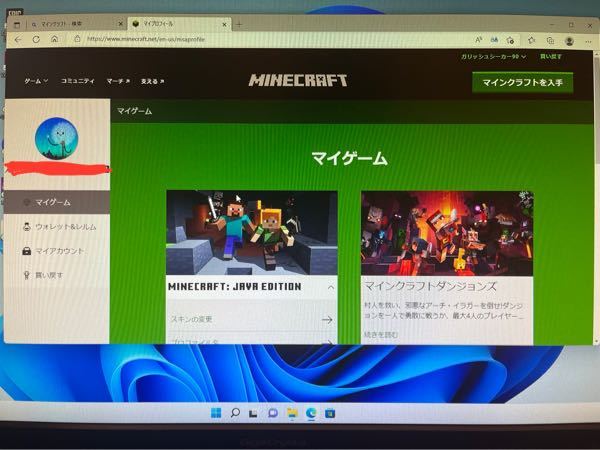
Task: Close the マインクラフト search tab
Action: 121,24
